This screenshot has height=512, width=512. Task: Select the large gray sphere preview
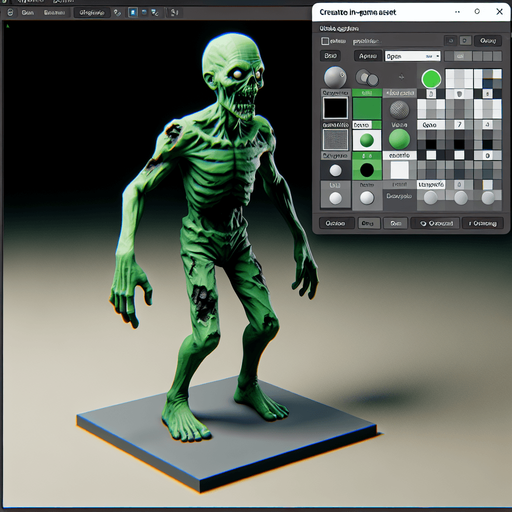pyautogui.click(x=335, y=77)
